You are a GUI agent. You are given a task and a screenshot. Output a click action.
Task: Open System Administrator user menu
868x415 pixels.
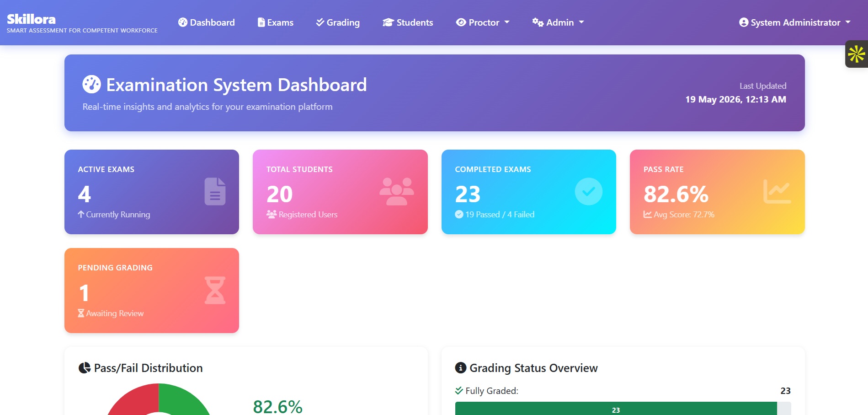coord(795,22)
